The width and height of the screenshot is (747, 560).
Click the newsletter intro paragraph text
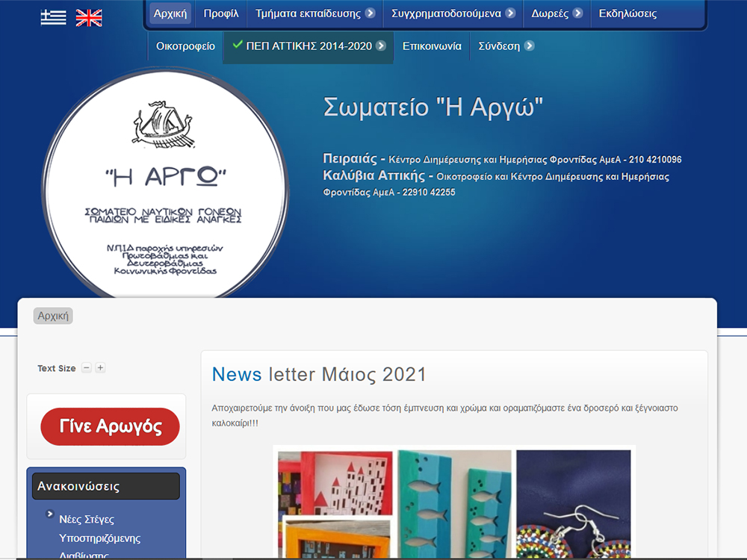tap(445, 415)
